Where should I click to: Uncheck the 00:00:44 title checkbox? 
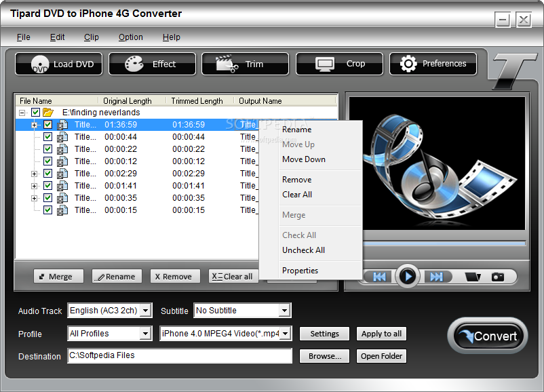coord(48,137)
